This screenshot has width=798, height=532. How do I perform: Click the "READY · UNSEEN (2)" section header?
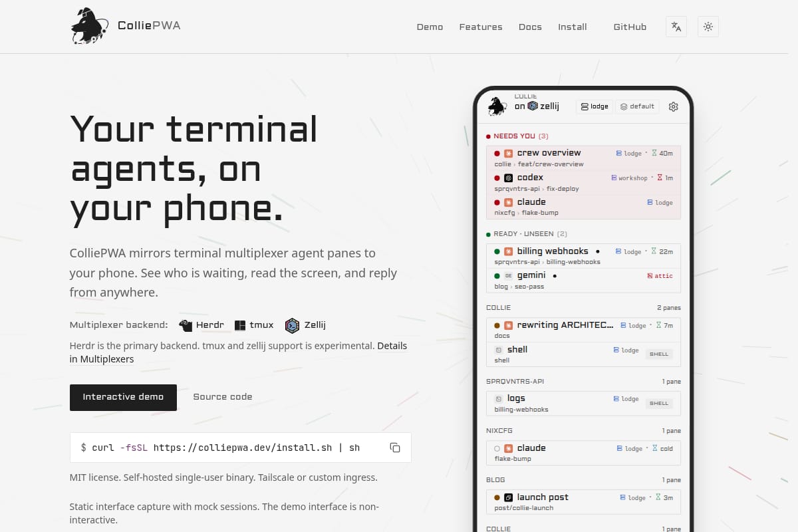coord(526,234)
